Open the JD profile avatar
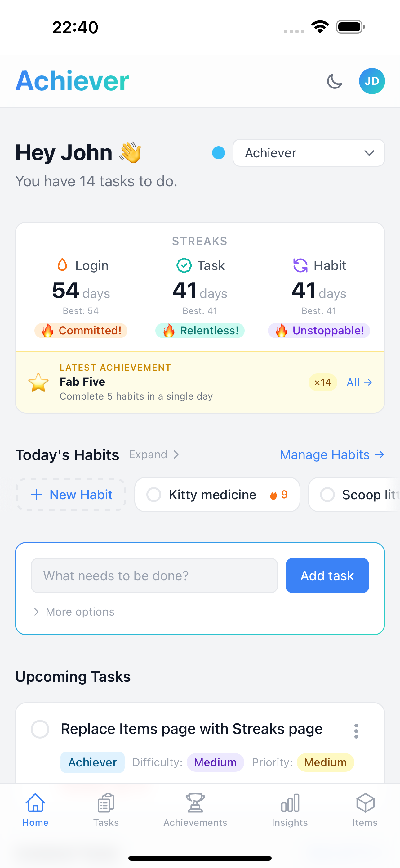Image resolution: width=400 pixels, height=868 pixels. pos(372,81)
